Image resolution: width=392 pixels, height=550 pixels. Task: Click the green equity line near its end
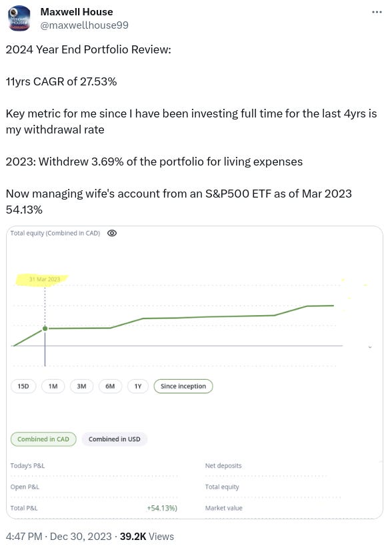pyautogui.click(x=321, y=306)
